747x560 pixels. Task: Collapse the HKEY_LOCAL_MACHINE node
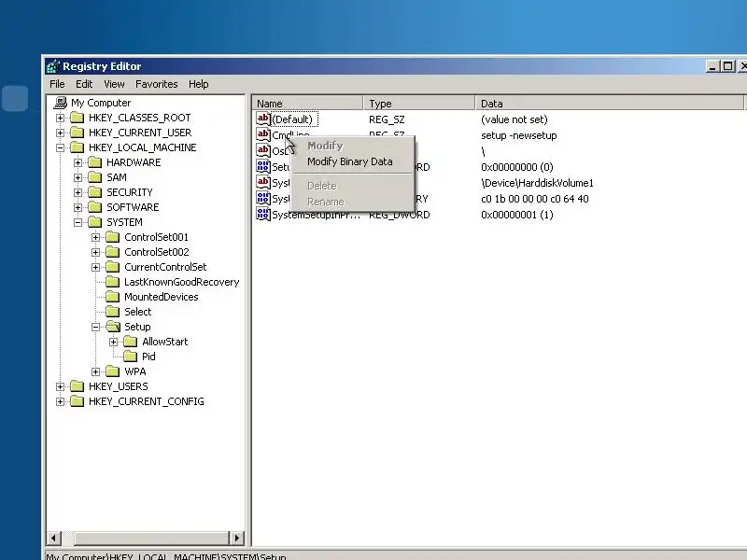(60, 147)
